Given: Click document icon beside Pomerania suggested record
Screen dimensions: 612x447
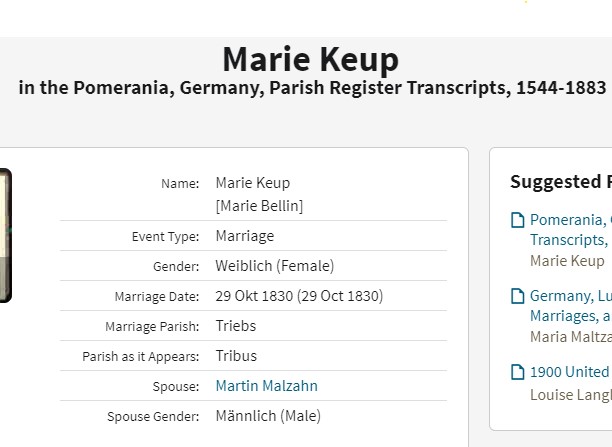Looking at the screenshot, I should click(x=518, y=220).
